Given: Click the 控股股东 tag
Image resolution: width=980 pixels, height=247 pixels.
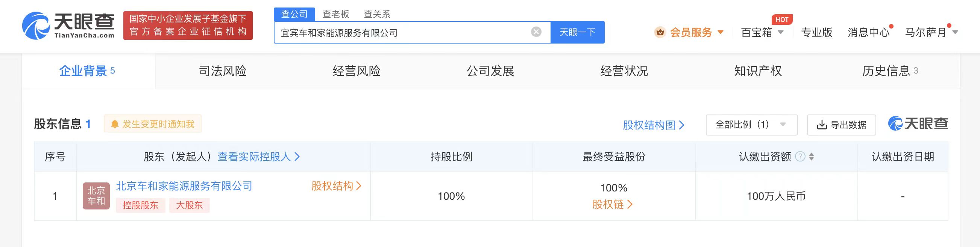Looking at the screenshot, I should pyautogui.click(x=140, y=205).
